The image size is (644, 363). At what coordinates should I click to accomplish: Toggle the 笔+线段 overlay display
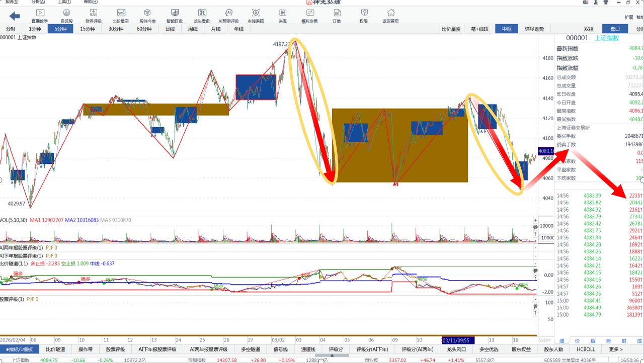(x=479, y=29)
